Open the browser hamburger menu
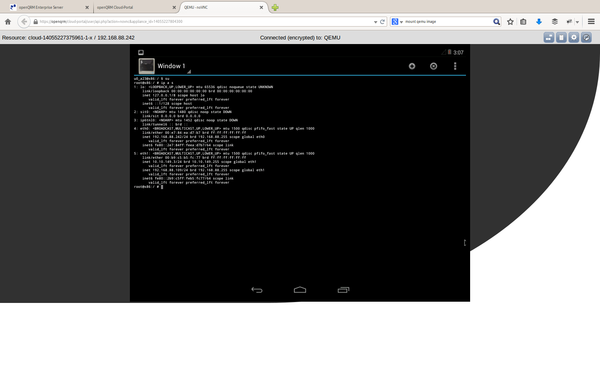This screenshot has height=374, width=600. coord(591,22)
